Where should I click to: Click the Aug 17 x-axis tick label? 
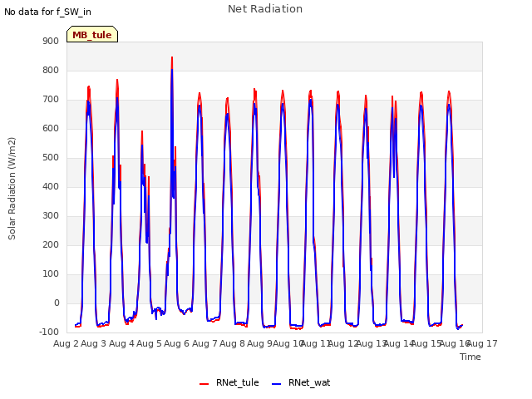point(482,343)
